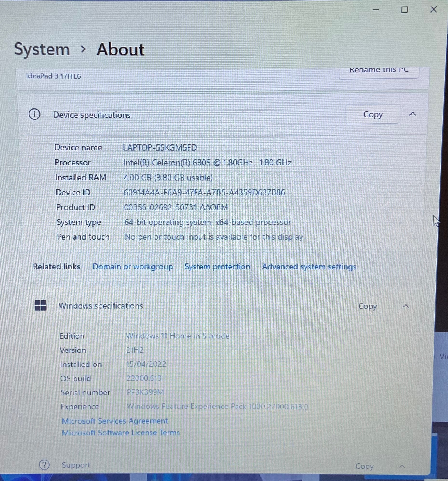448x481 pixels.
Task: Click the Windows 11 Home in S mode edition
Action: [177, 336]
